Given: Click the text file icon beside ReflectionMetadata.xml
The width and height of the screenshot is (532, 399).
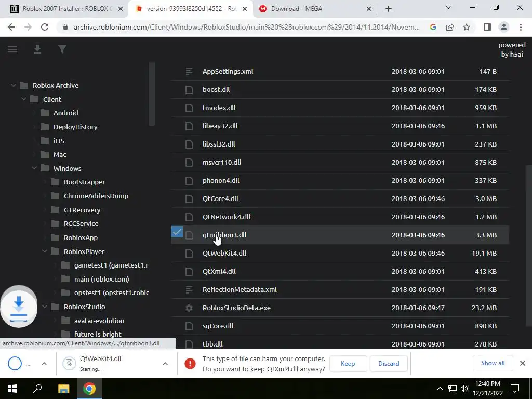Looking at the screenshot, I should (x=189, y=290).
